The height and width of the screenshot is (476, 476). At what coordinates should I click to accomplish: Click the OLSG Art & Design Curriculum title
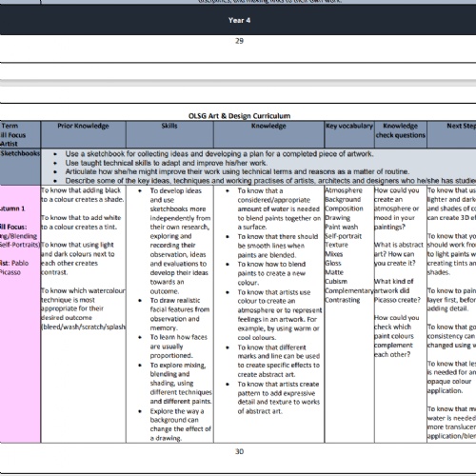239,116
